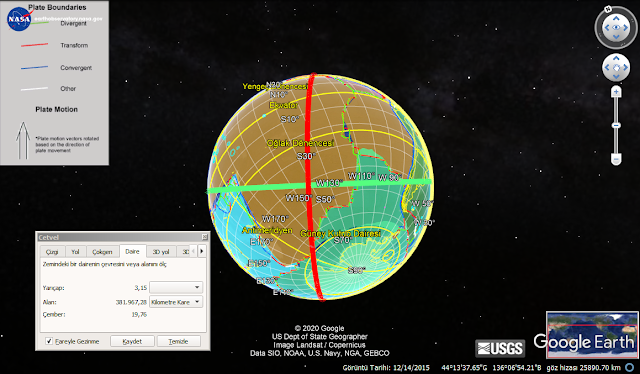640x374 pixels.
Task: Click the Convergent legend entry
Action: (x=76, y=68)
